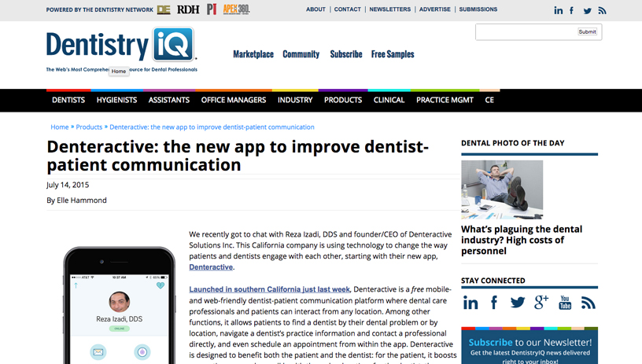Click the search Submit button
The image size is (642, 364).
pos(587,31)
